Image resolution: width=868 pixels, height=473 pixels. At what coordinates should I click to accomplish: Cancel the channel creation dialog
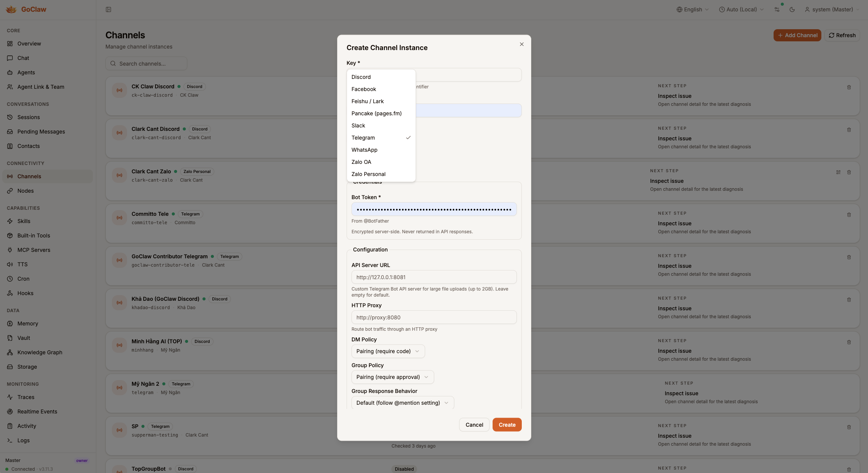click(x=474, y=425)
